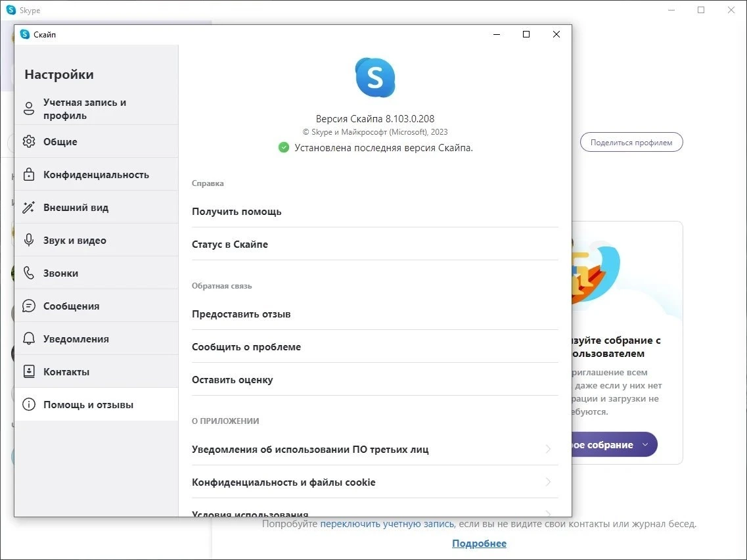Click the large Skype logo in settings
This screenshot has width=747, height=560.
point(375,77)
